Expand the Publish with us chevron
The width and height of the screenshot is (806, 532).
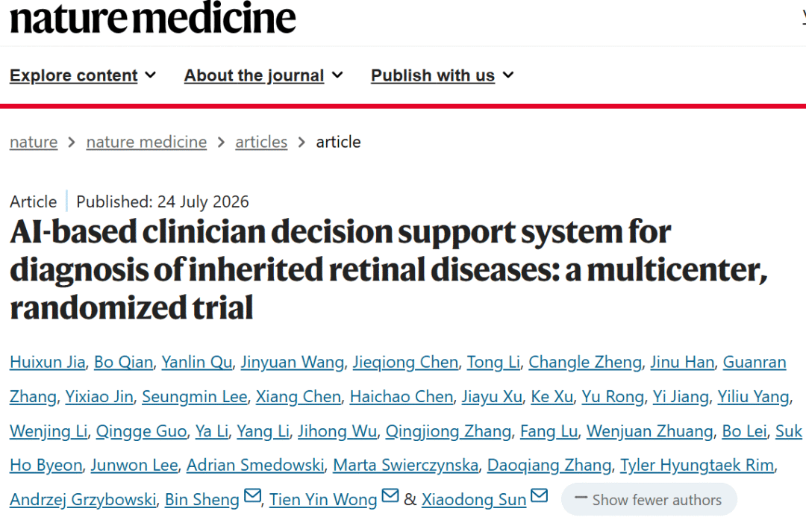(x=508, y=75)
